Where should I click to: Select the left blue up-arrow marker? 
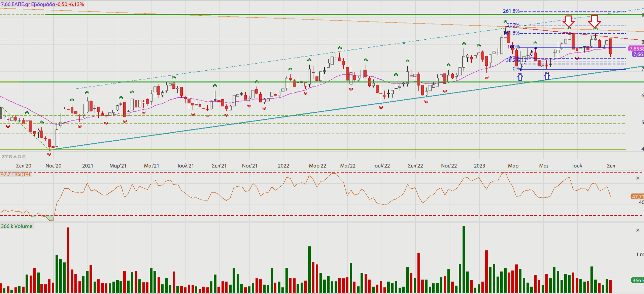(x=520, y=77)
